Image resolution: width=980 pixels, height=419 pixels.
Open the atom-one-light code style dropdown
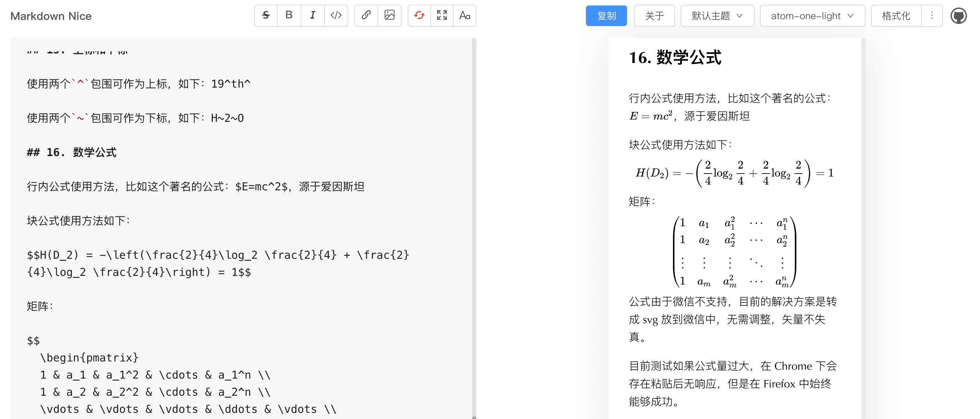(x=812, y=16)
